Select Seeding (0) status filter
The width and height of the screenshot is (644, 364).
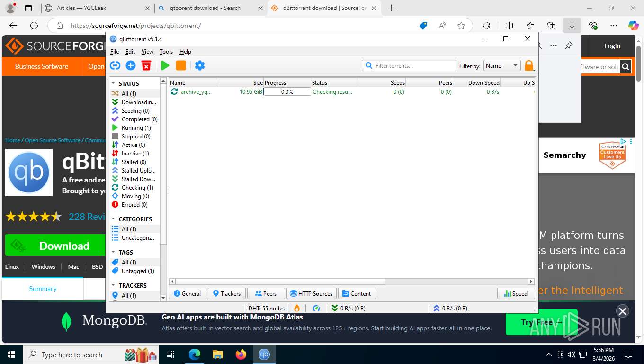pyautogui.click(x=134, y=111)
